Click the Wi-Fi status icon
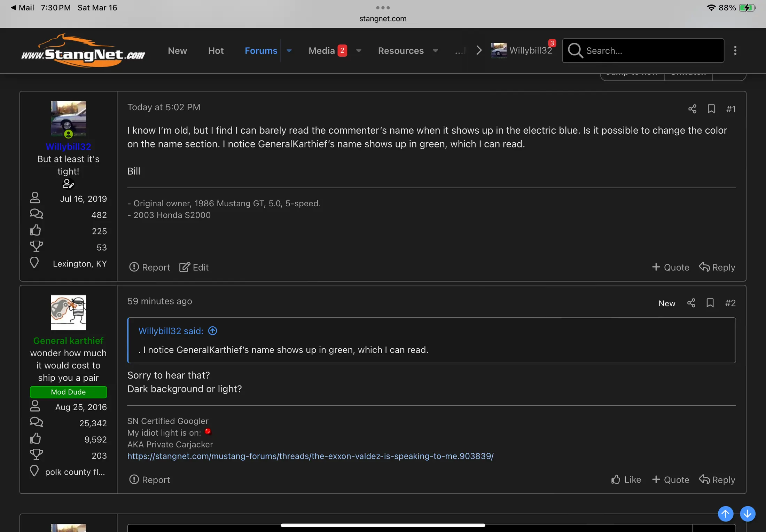The image size is (766, 532). 711,8
